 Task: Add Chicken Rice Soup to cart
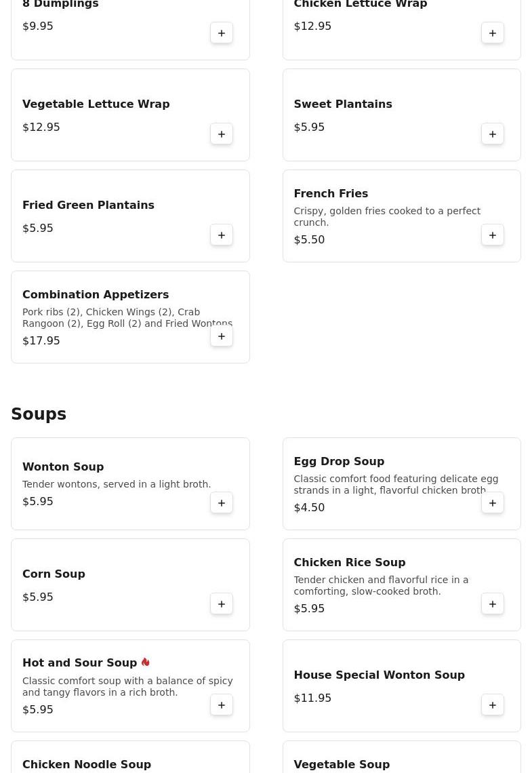pyautogui.click(x=493, y=604)
